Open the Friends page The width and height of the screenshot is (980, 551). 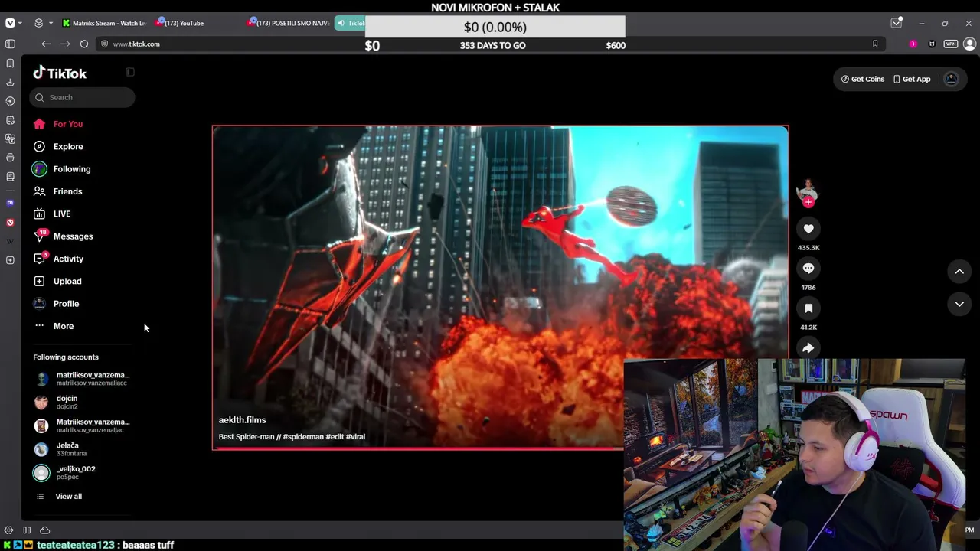click(x=57, y=191)
